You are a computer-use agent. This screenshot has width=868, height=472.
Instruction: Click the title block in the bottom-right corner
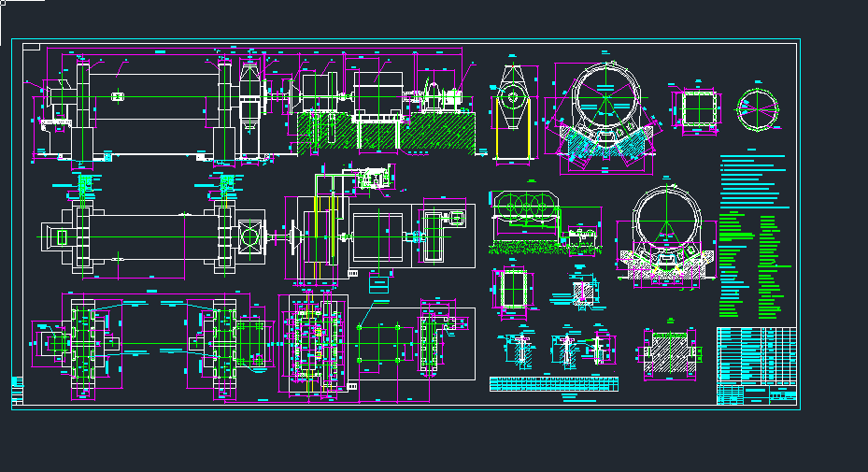(x=757, y=366)
